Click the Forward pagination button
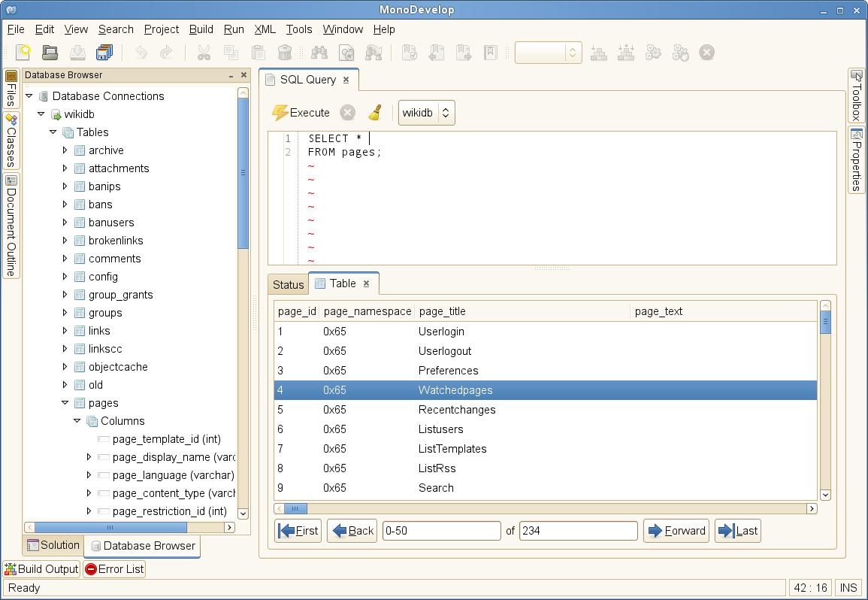 click(x=676, y=531)
